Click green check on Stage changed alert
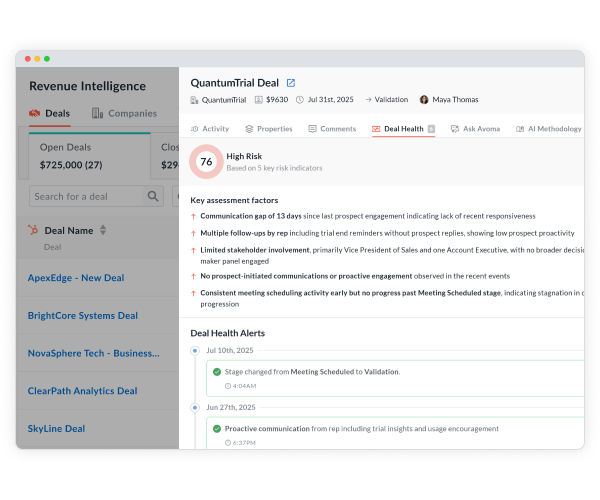600x500 pixels. [x=217, y=372]
